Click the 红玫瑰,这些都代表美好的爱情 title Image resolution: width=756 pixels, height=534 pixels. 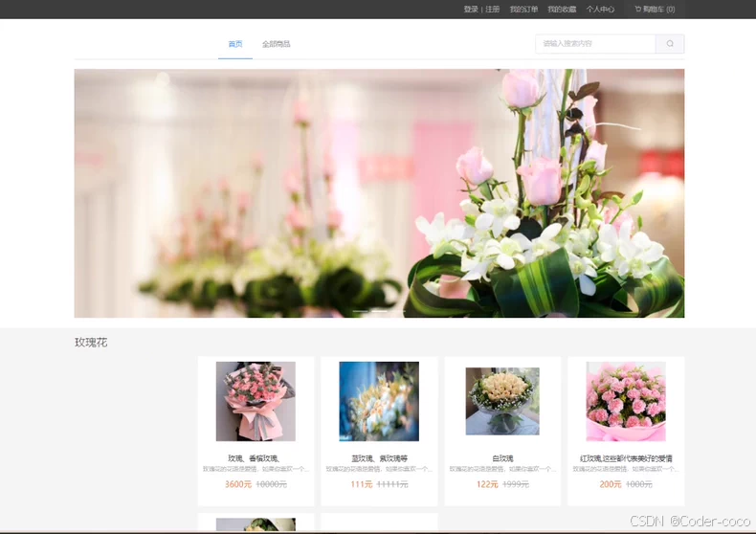tap(626, 457)
